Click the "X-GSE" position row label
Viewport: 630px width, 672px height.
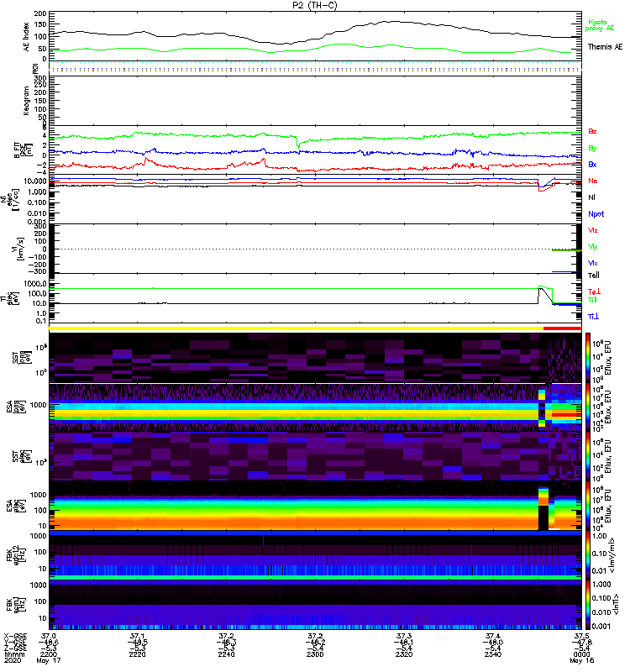point(13,637)
